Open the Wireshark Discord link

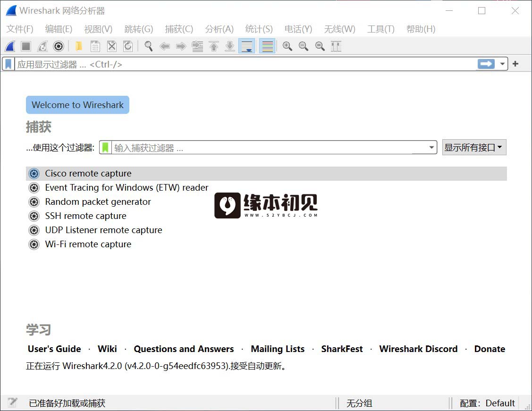click(418, 349)
